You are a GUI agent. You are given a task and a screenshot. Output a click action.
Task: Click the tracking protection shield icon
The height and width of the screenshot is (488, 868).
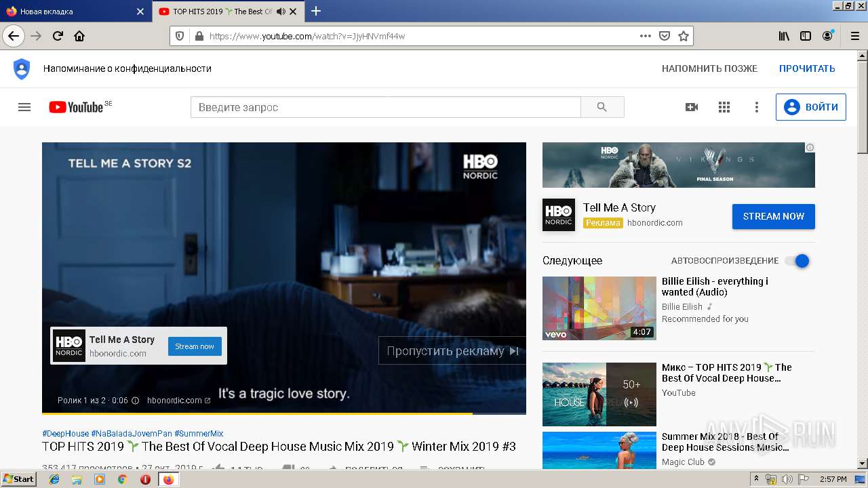coord(180,36)
